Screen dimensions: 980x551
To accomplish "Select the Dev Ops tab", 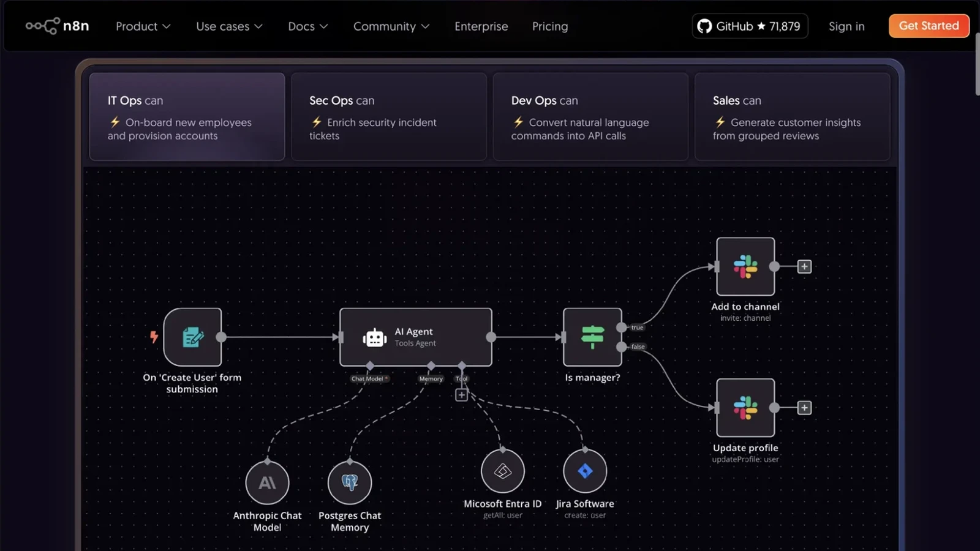I will point(590,117).
